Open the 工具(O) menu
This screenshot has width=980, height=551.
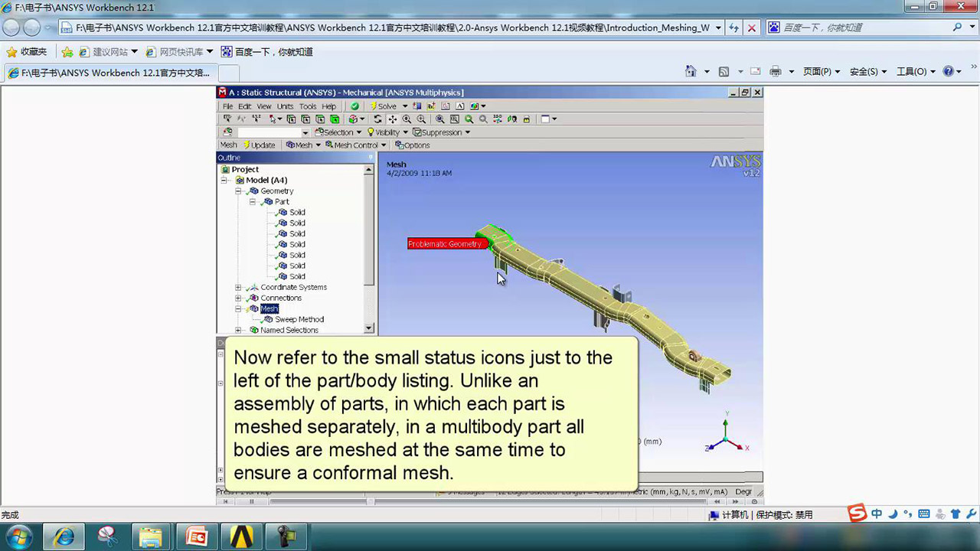(915, 71)
